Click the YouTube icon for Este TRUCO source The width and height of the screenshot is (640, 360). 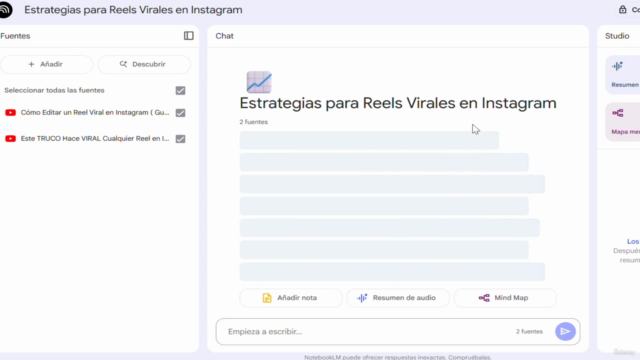tap(11, 139)
